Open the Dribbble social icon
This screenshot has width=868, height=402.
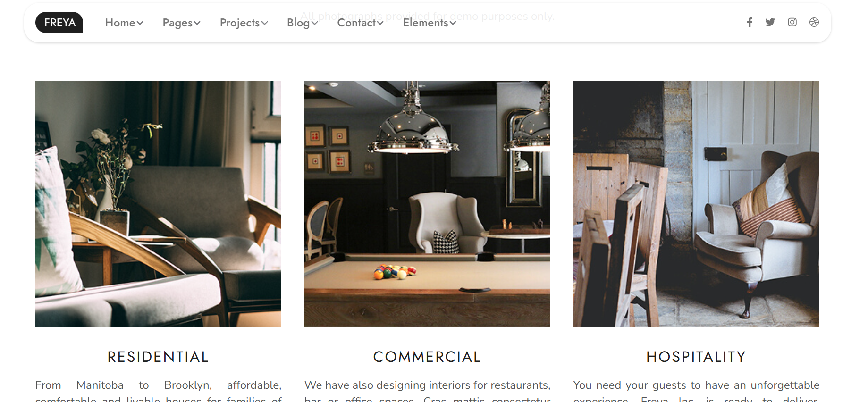[x=814, y=22]
